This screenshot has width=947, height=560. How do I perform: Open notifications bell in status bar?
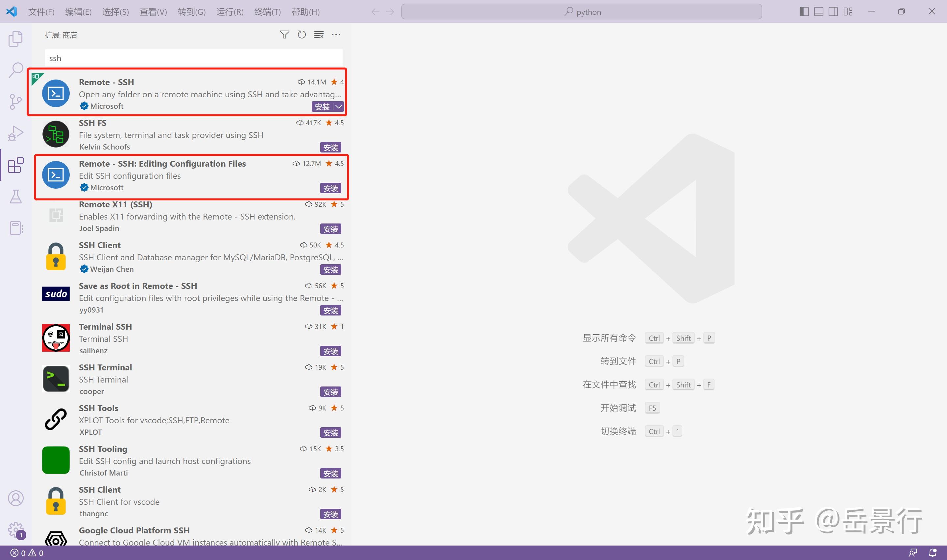point(932,553)
